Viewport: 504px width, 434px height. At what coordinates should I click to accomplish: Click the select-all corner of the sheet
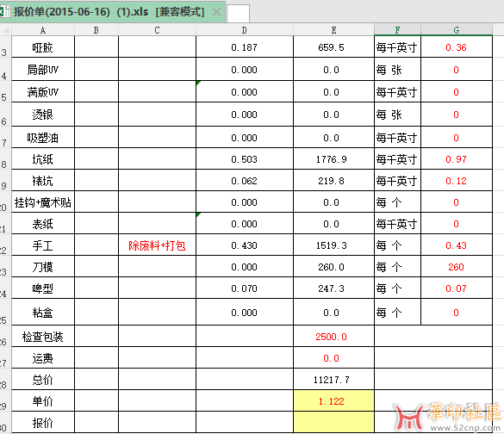coord(6,30)
